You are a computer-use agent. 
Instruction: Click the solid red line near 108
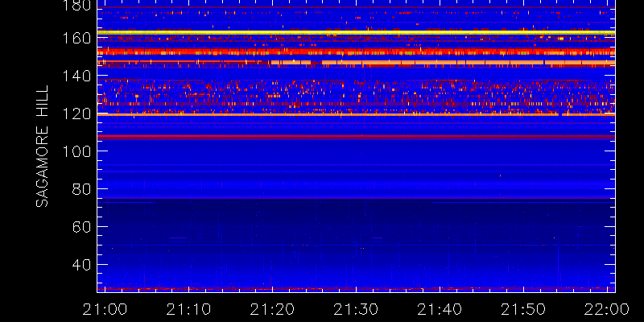point(356,136)
